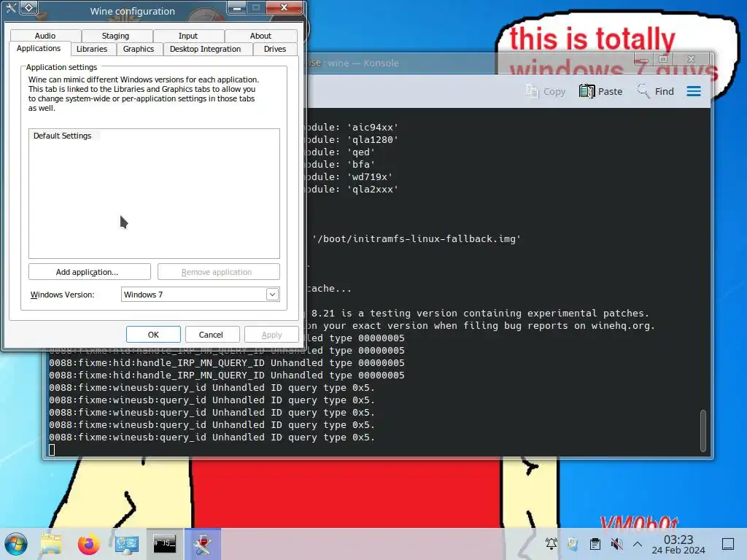Select the Applications tab
Image resolution: width=747 pixels, height=560 pixels.
(39, 49)
